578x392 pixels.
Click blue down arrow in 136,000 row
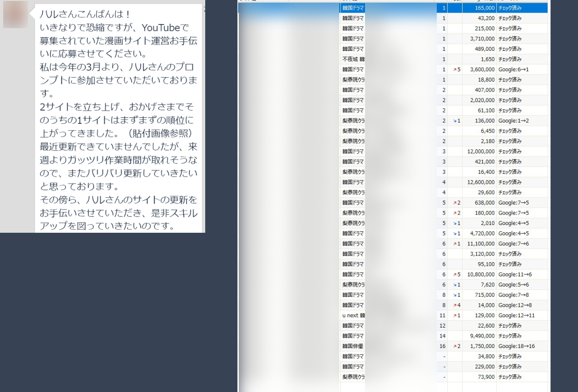(x=454, y=121)
